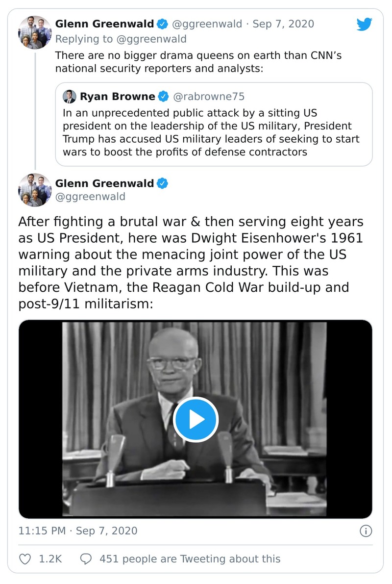The width and height of the screenshot is (392, 584).
Task: Open the @rabrowne75 handle
Action: point(209,97)
